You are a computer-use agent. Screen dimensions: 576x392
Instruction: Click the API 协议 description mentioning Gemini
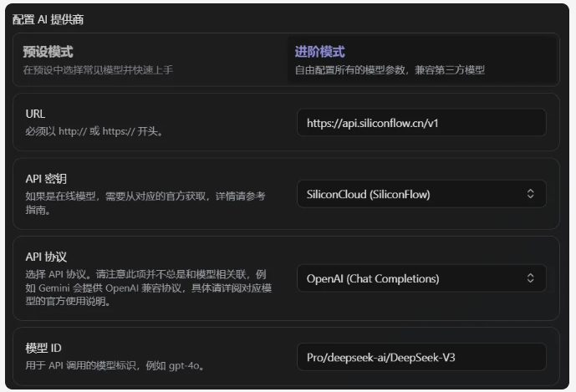149,288
